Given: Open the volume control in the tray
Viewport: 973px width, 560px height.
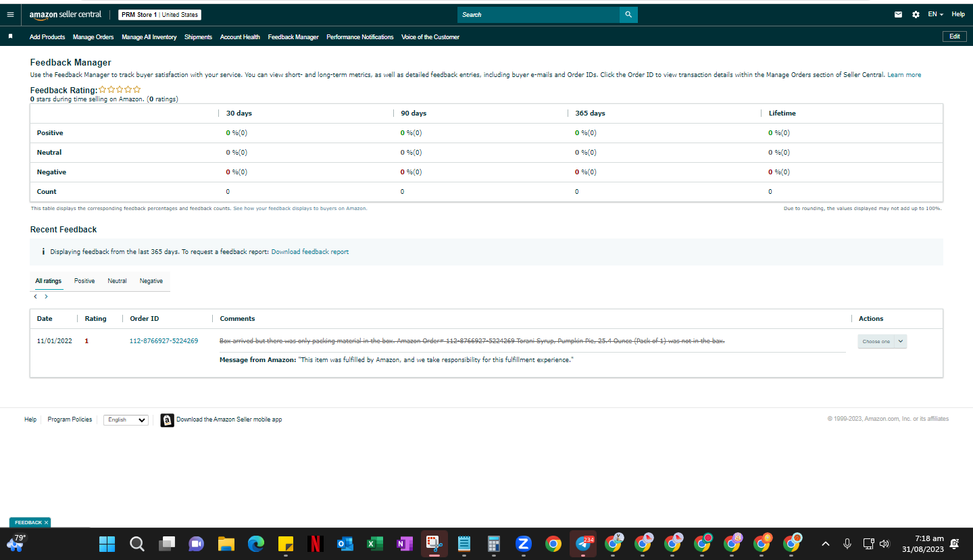Looking at the screenshot, I should coord(884,544).
